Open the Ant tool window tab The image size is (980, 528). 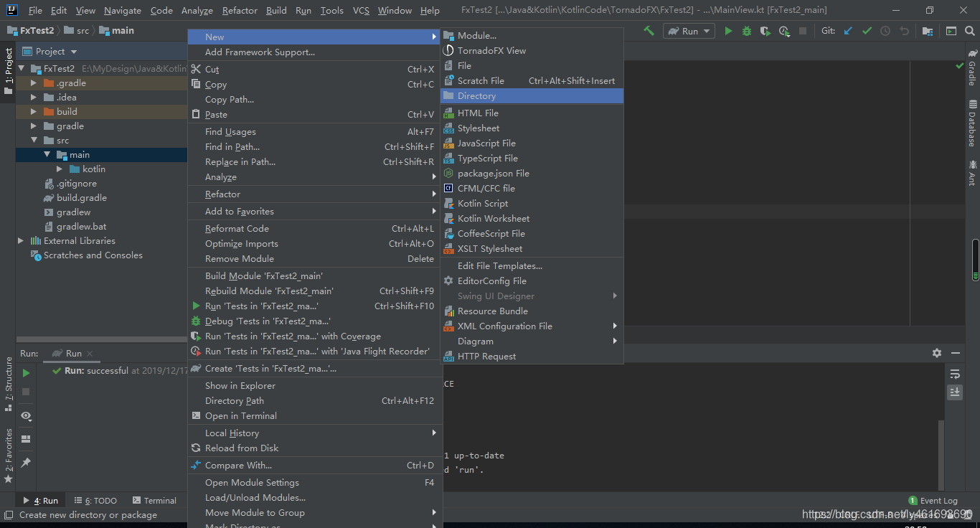972,173
